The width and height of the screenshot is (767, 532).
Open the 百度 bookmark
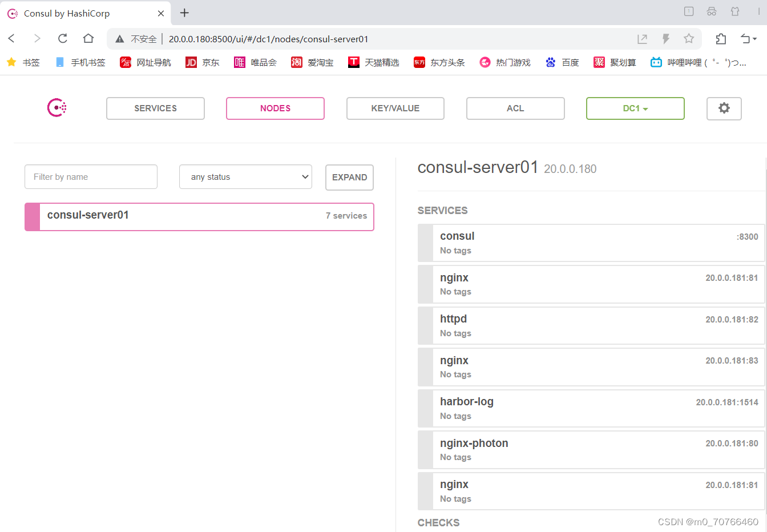(x=562, y=62)
